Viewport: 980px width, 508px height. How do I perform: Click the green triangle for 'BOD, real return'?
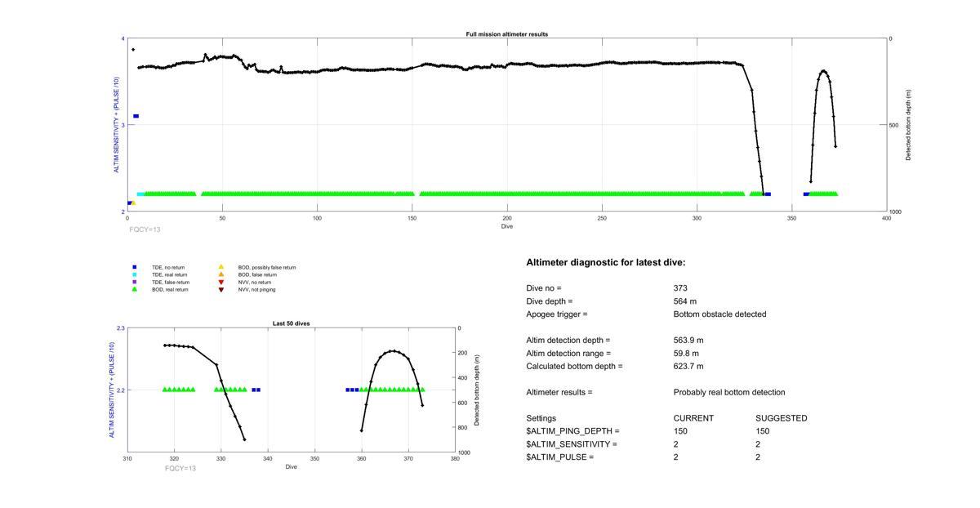tap(135, 289)
